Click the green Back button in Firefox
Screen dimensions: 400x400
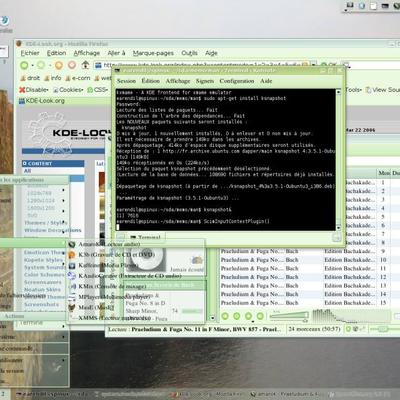point(24,65)
